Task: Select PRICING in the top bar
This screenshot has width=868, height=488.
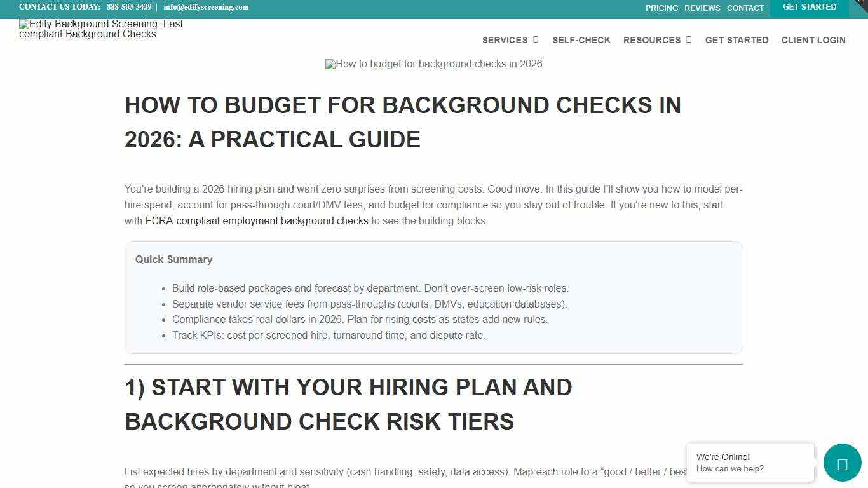Action: (661, 8)
